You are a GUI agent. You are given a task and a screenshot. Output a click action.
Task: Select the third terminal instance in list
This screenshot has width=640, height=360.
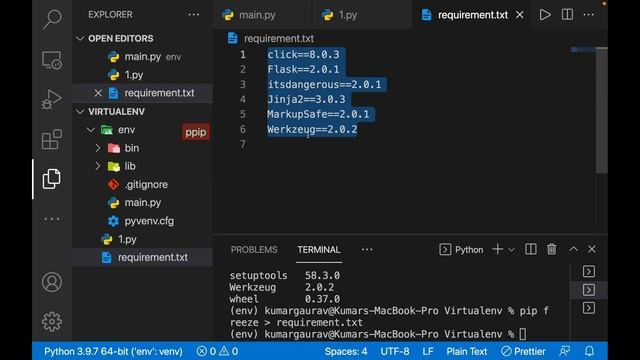tap(589, 308)
